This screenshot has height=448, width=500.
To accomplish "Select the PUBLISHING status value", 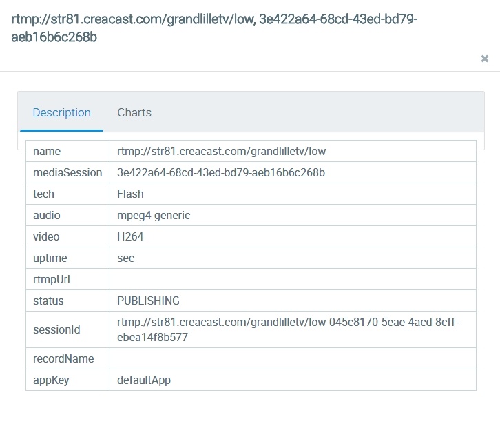I will [148, 301].
